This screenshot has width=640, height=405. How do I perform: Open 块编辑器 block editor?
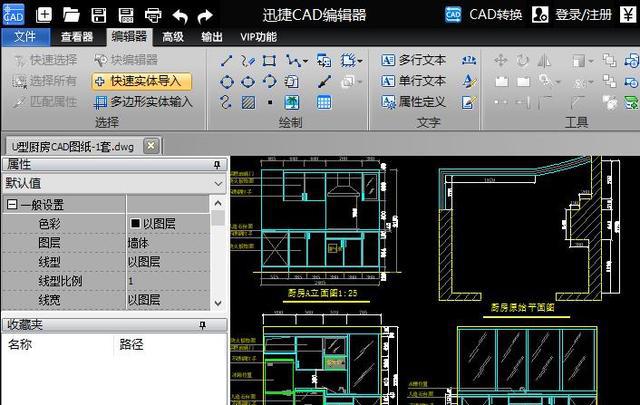(x=126, y=60)
